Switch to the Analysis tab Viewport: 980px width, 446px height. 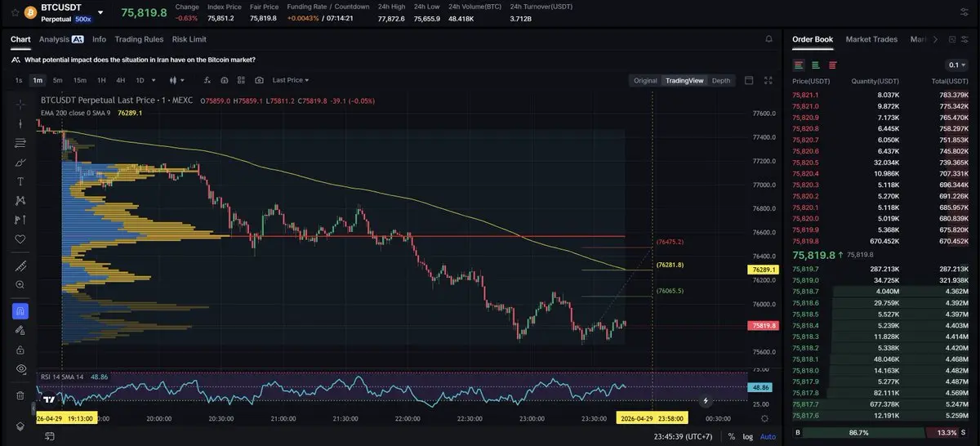[61, 39]
